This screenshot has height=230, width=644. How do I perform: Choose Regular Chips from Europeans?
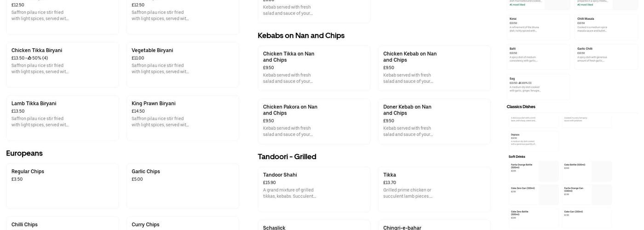[62, 185]
